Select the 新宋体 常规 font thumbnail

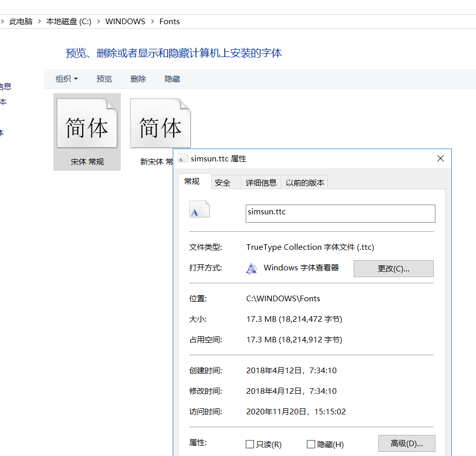pyautogui.click(x=160, y=123)
